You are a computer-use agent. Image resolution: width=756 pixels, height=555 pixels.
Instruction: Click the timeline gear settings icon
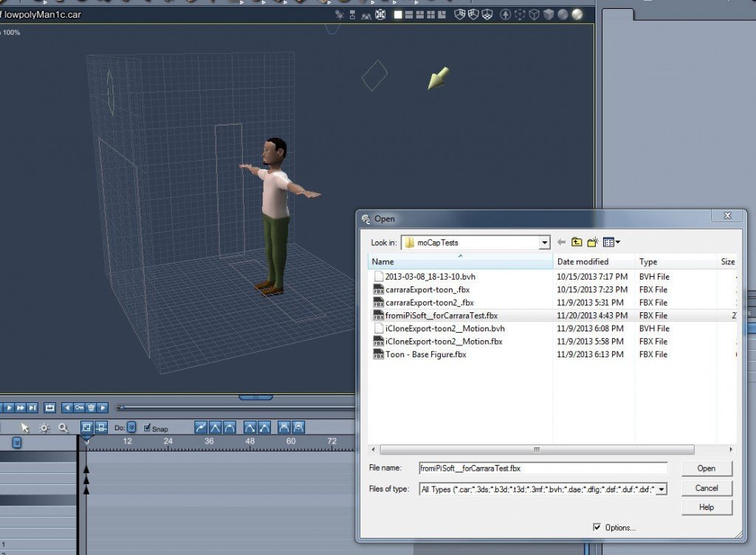[44, 427]
